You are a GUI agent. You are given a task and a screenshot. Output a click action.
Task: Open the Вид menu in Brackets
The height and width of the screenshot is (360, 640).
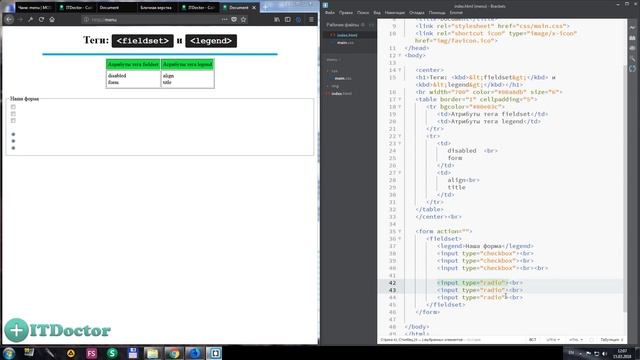[x=377, y=13]
